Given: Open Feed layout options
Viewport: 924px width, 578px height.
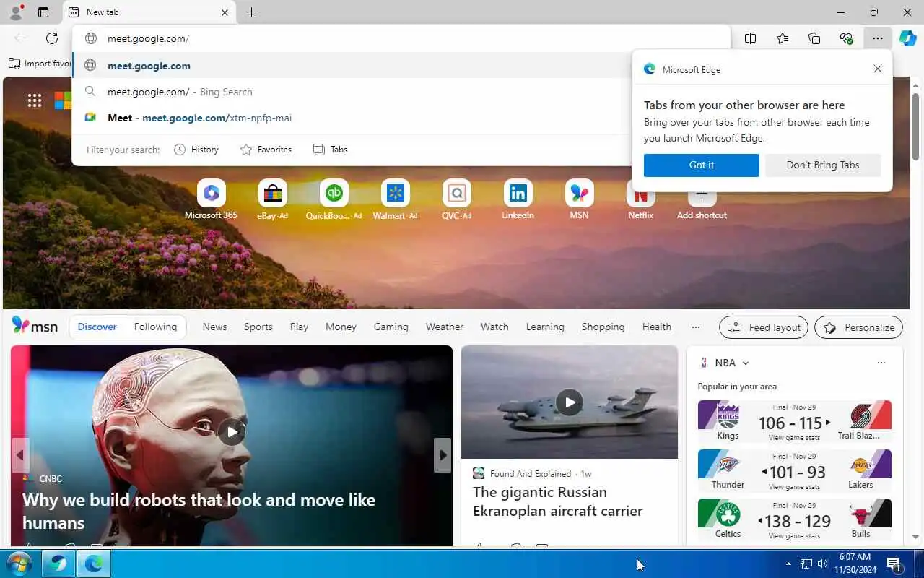Looking at the screenshot, I should coord(764,327).
